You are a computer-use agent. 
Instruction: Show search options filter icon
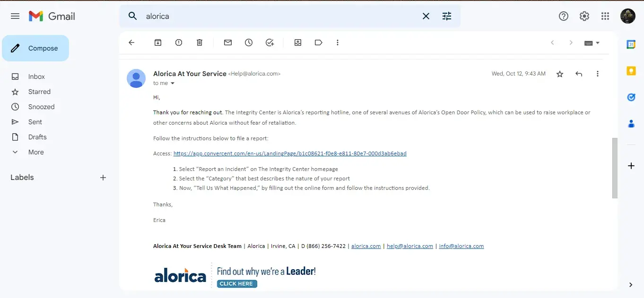[447, 16]
